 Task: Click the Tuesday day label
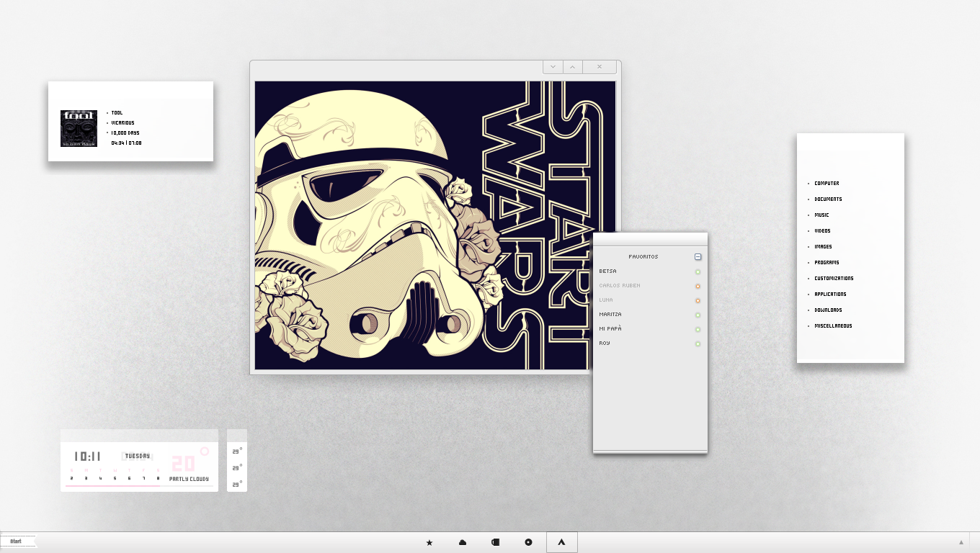point(138,456)
